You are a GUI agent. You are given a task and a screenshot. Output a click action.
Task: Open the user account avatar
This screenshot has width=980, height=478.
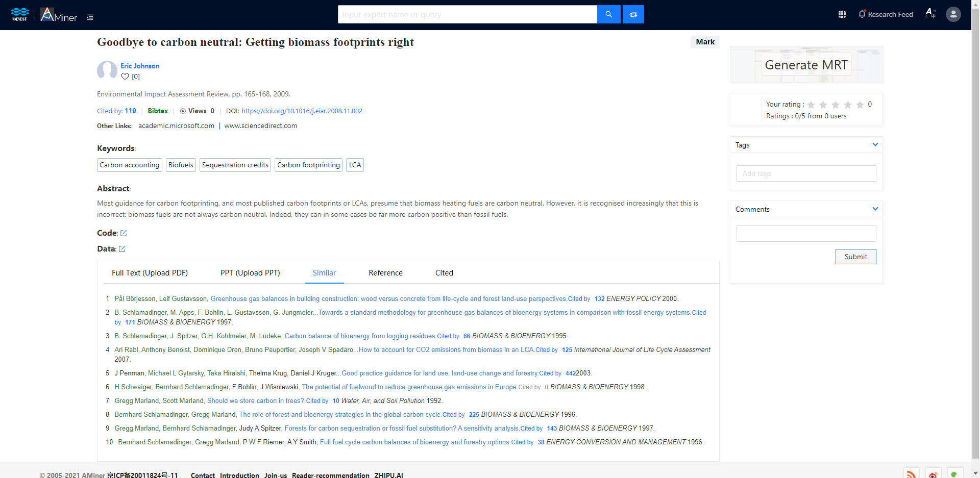click(953, 14)
